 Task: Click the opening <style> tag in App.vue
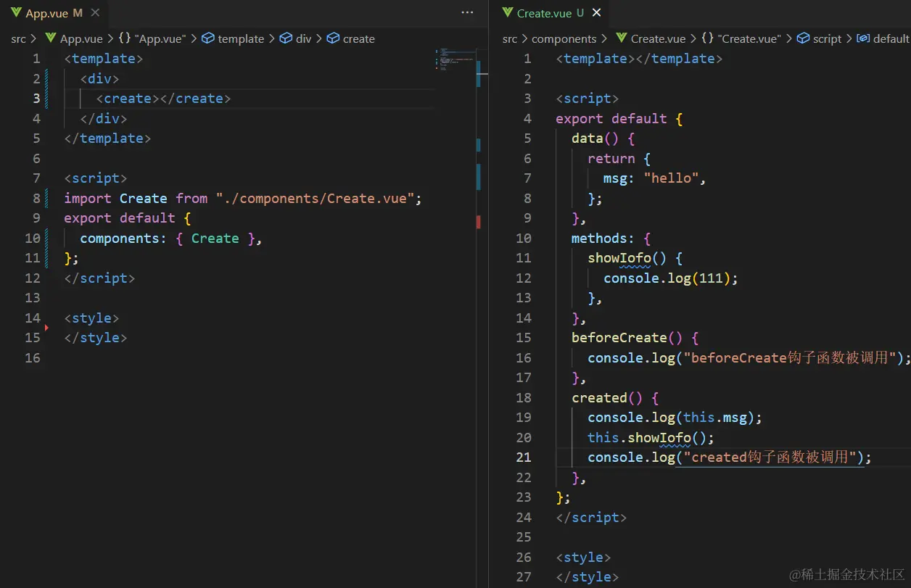(91, 318)
